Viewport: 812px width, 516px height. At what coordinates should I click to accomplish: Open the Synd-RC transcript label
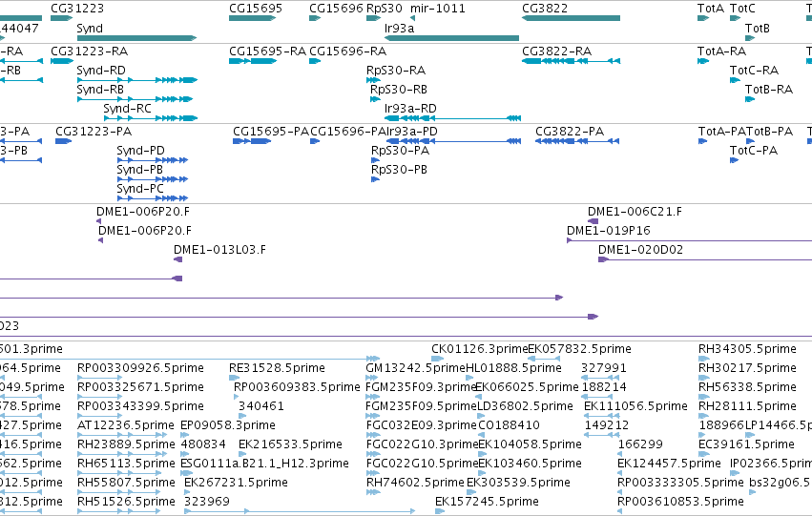128,109
